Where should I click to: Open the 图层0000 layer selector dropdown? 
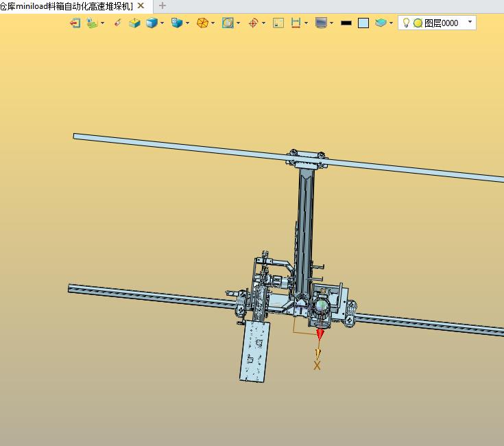[x=470, y=22]
